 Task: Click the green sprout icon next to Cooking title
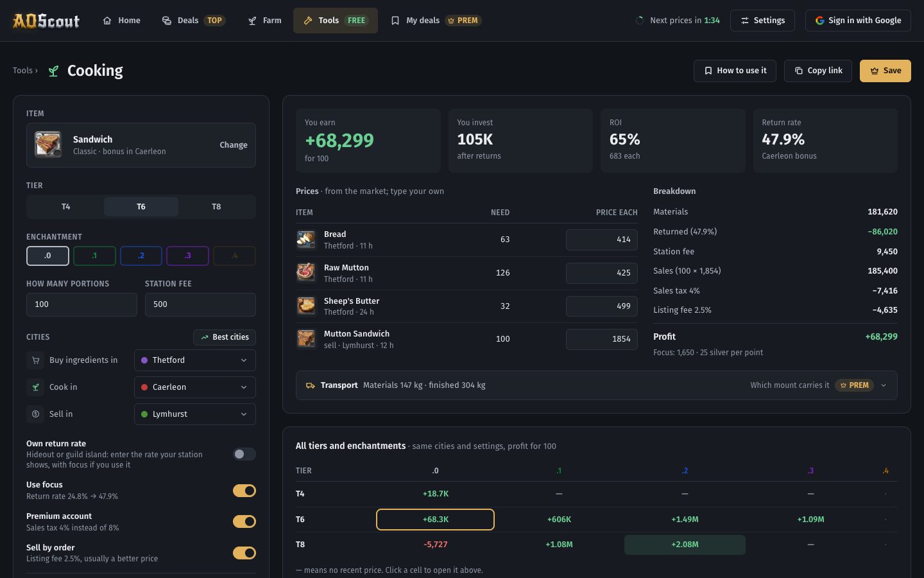tap(53, 71)
